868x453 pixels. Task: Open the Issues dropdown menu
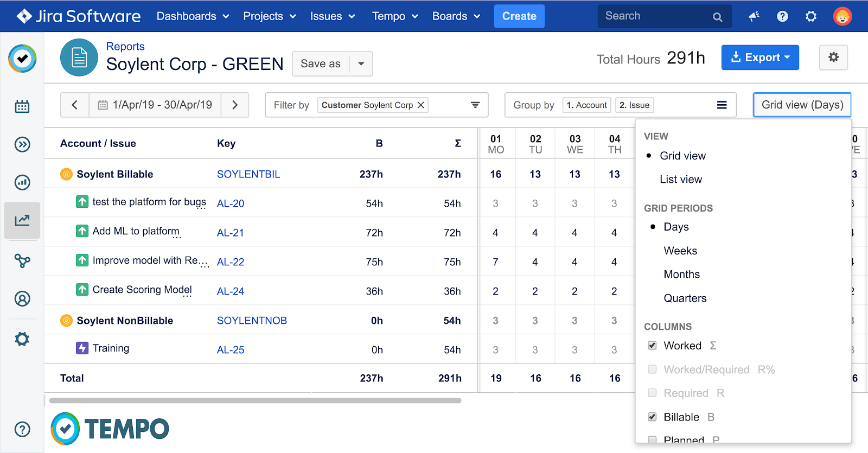(333, 16)
